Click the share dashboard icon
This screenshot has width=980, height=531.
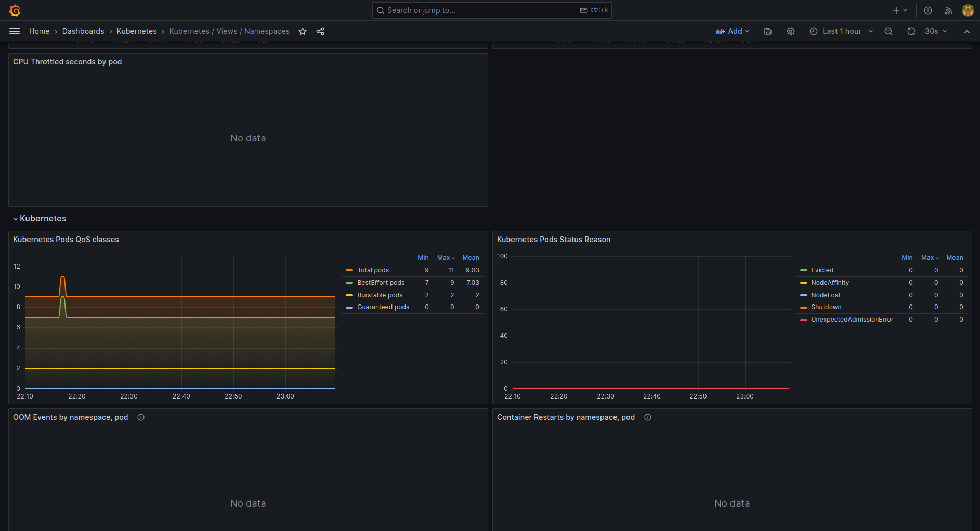320,31
